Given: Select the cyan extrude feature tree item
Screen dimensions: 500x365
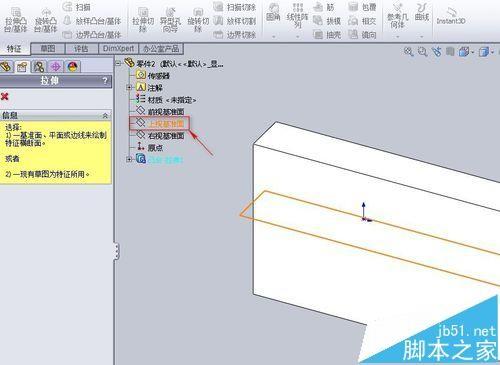Looking at the screenshot, I should coord(159,159).
